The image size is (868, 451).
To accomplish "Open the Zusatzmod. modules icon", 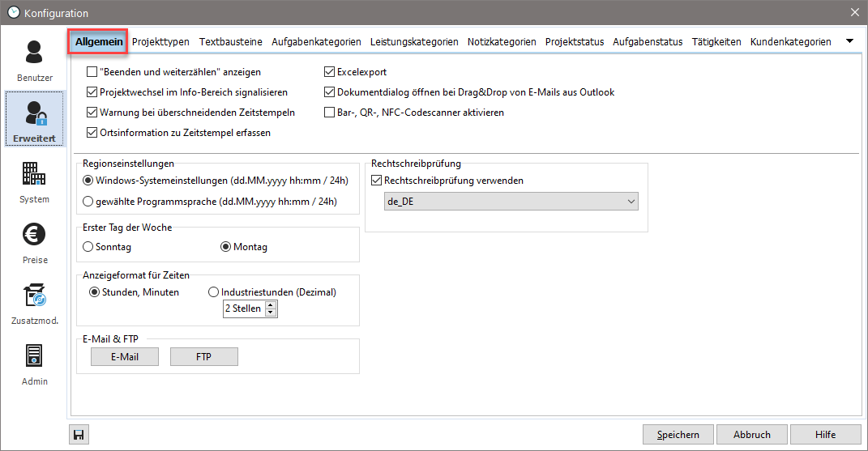I will 34,302.
